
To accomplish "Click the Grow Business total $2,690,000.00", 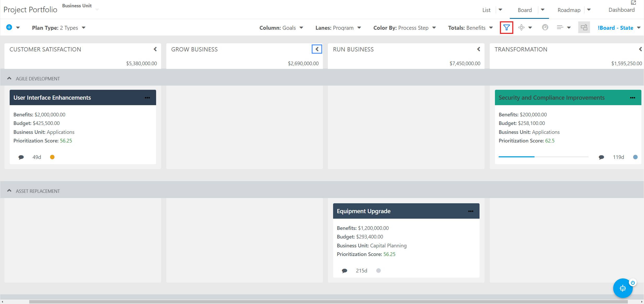I will (x=303, y=63).
